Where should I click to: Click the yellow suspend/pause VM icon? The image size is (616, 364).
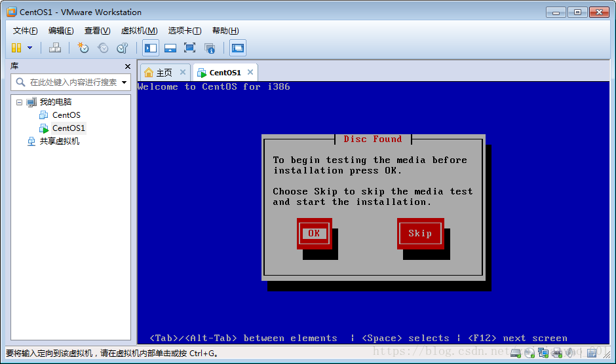pos(16,48)
